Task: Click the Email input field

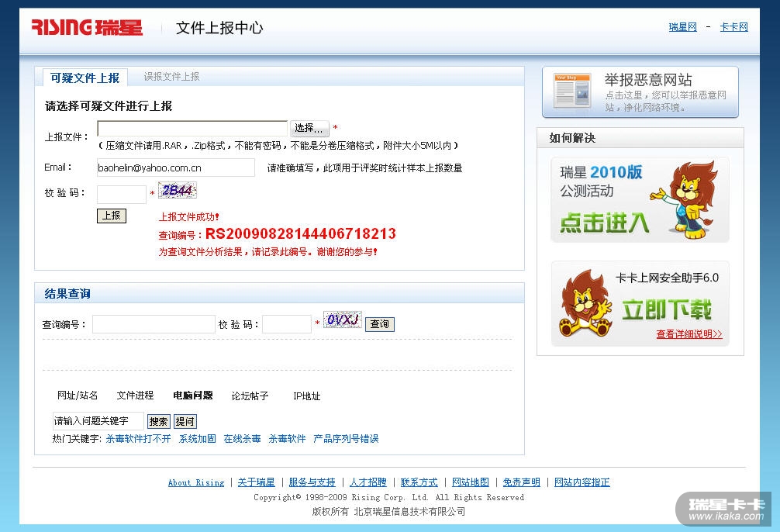Action: tap(176, 168)
